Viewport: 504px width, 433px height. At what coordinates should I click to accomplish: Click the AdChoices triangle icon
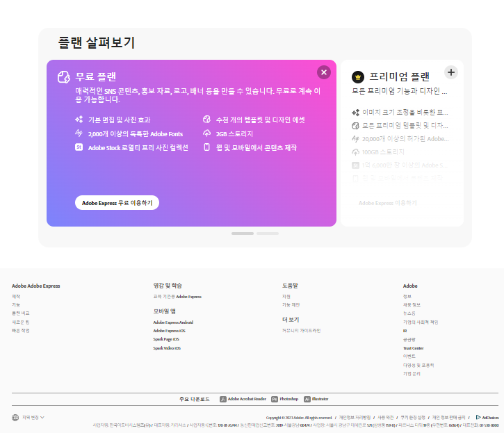pos(478,417)
